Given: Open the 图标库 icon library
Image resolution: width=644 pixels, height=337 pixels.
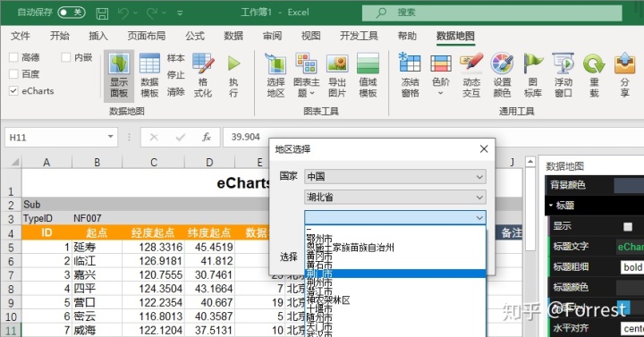Looking at the screenshot, I should point(533,76).
